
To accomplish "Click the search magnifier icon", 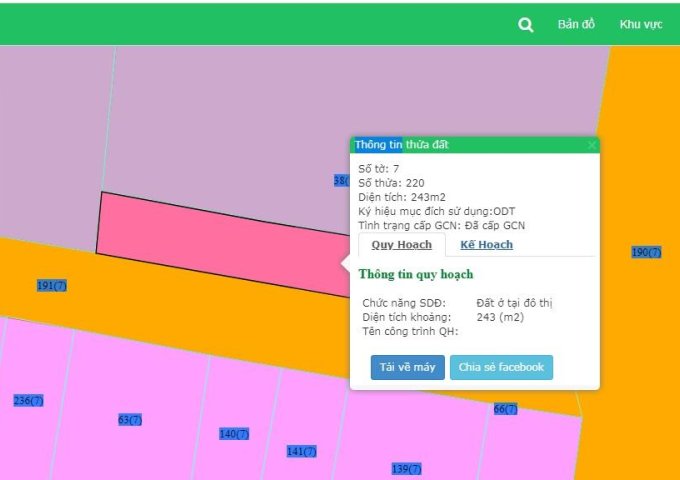I will click(526, 25).
